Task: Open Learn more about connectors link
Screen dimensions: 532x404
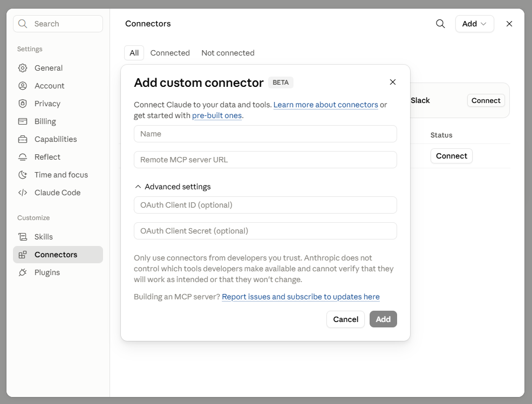Action: tap(326, 105)
